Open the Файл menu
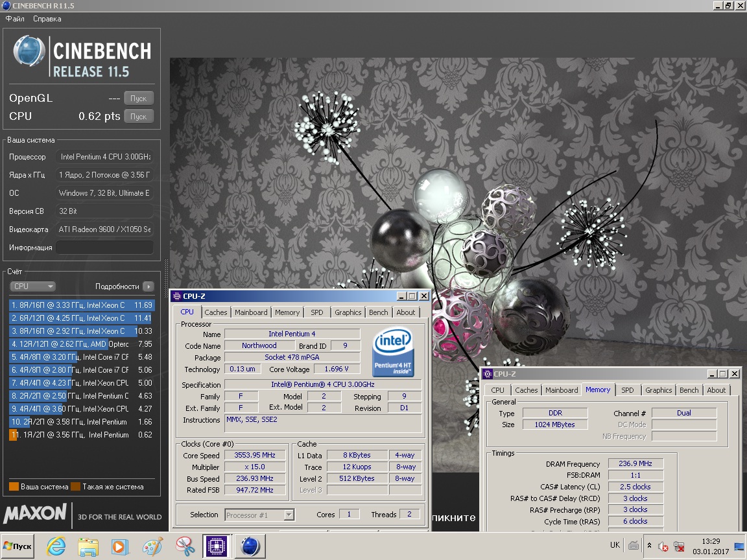Screen dimensions: 747x560 tap(15, 19)
